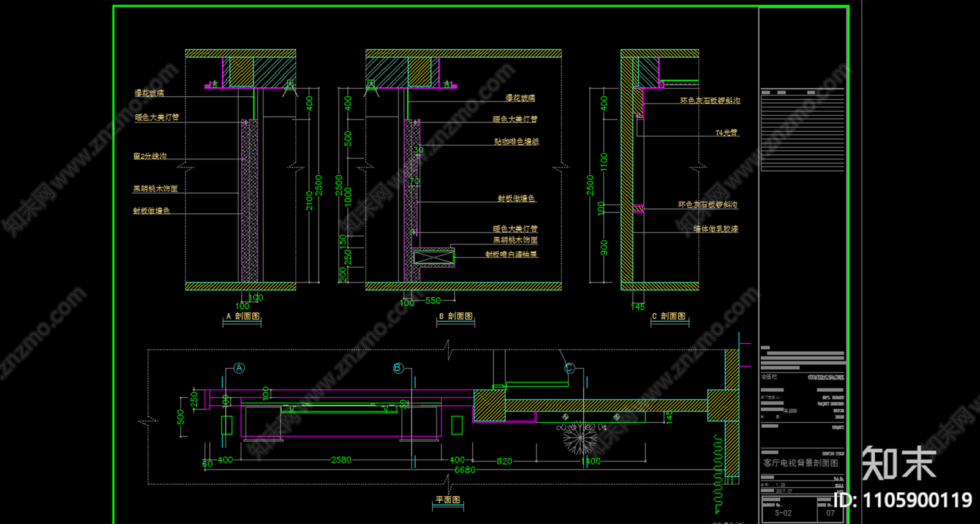The height and width of the screenshot is (524, 980).
Task: Select "封板喷白漆抽屉" annotation in section B
Action: tap(511, 254)
